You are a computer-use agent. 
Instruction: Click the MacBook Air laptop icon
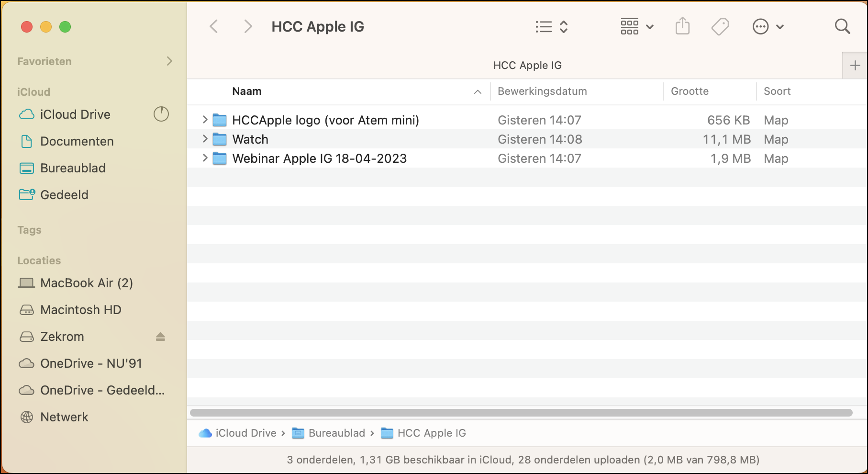26,283
